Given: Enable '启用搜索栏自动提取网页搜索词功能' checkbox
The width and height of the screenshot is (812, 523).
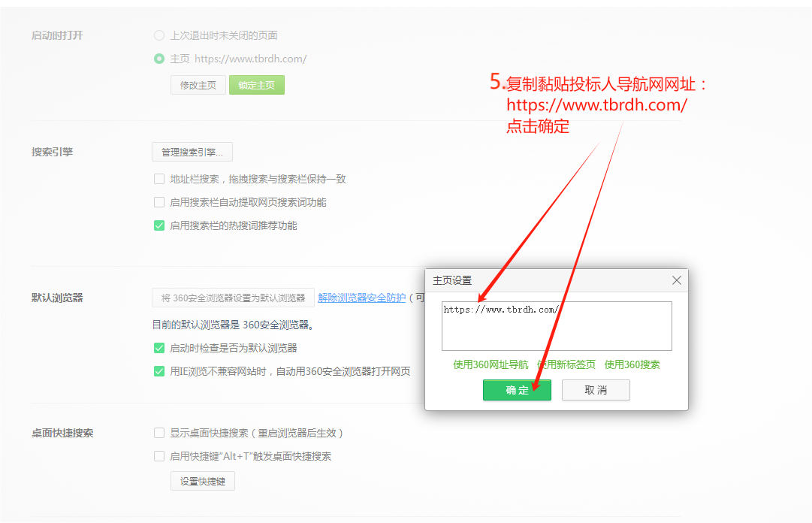Looking at the screenshot, I should pos(159,202).
